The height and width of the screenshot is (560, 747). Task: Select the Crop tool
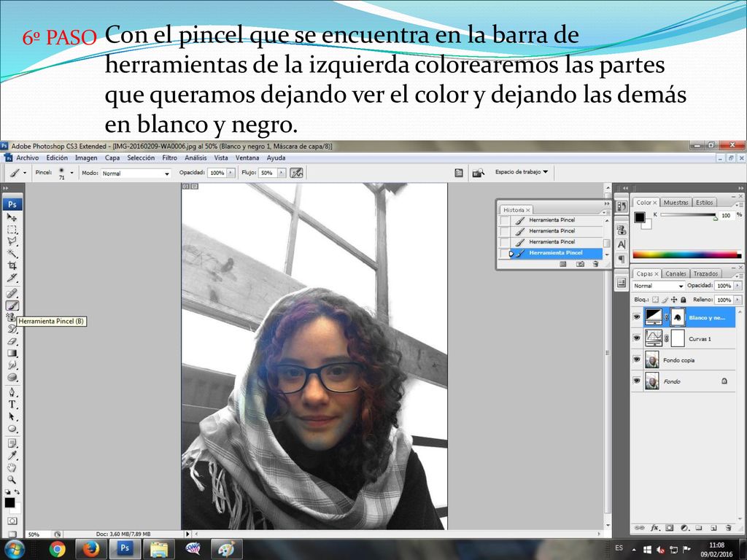[x=12, y=265]
